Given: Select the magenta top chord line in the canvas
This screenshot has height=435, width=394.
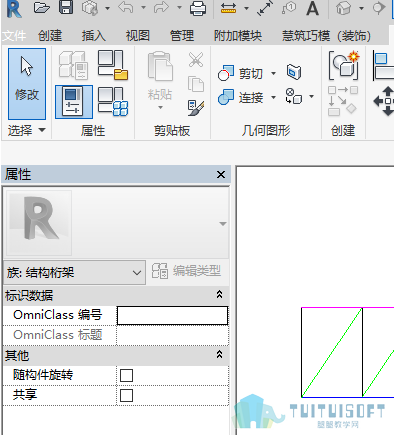Looking at the screenshot, I should click(348, 308).
